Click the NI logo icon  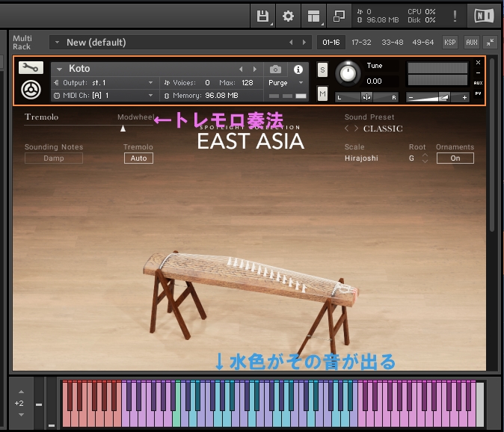pyautogui.click(x=484, y=16)
